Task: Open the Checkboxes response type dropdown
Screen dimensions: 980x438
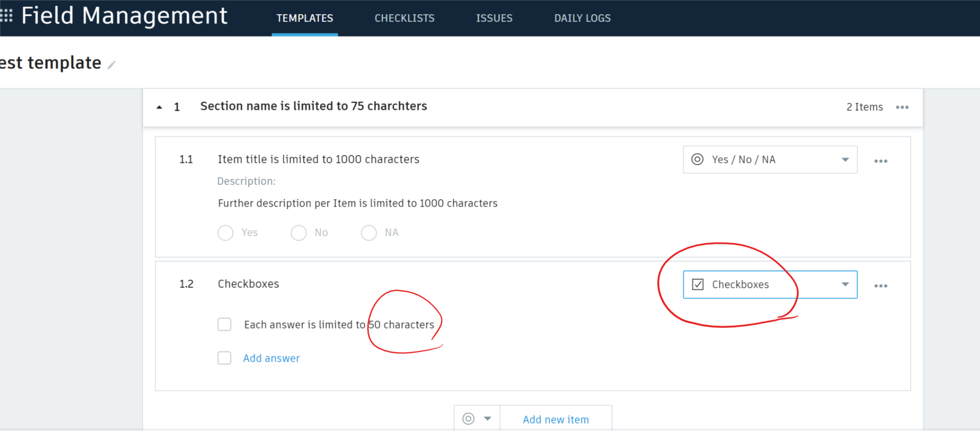Action: tap(845, 284)
